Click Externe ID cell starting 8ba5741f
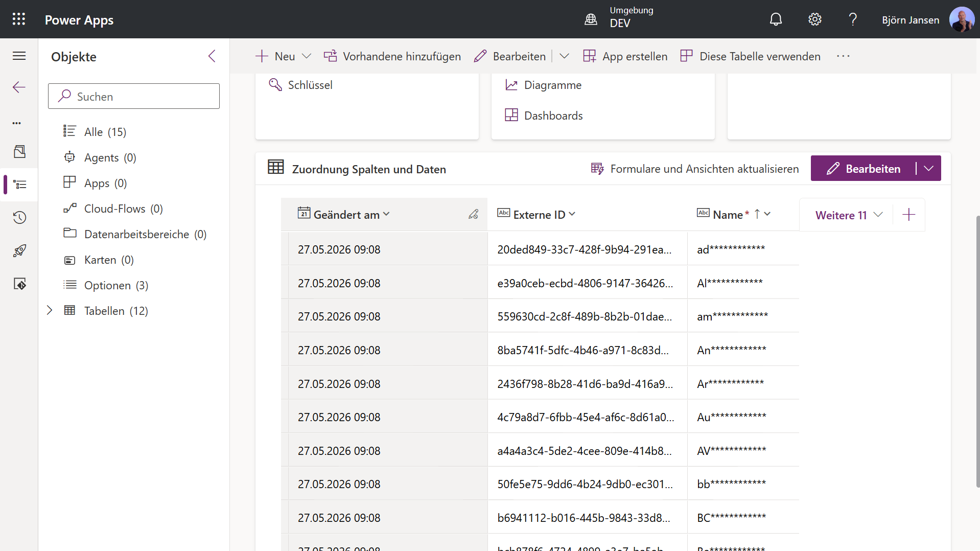This screenshot has width=980, height=551. [588, 350]
